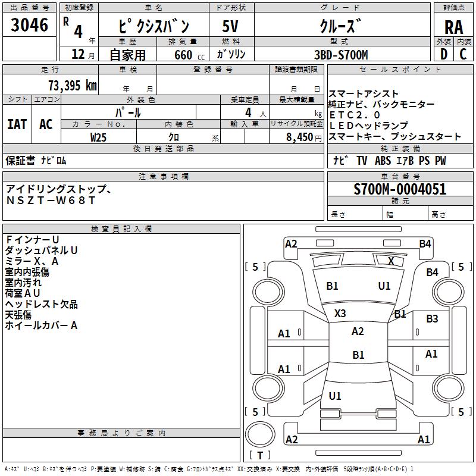Select inspector note ヘッドレスト欠品

pyautogui.click(x=41, y=304)
